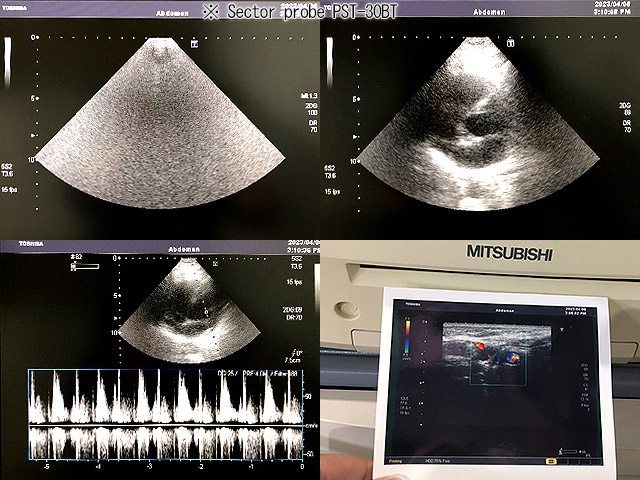Click the -50 velocity scale label on the spectrum

click(x=309, y=454)
